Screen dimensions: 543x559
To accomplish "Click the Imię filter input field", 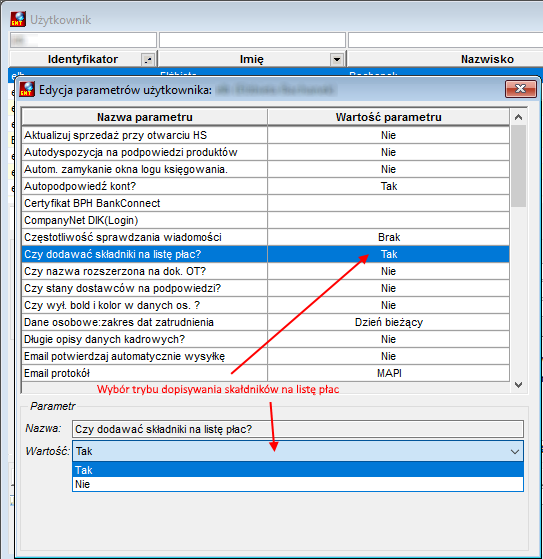I will pos(252,40).
